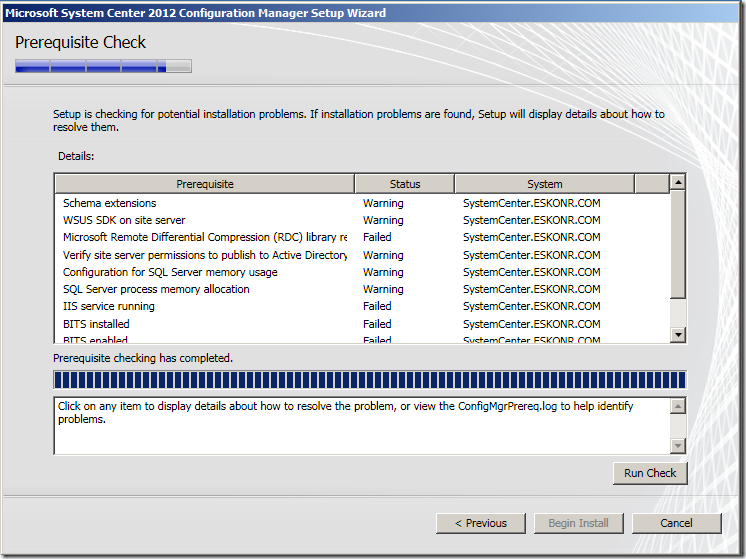
Task: Cancel the setup wizard
Action: [x=676, y=523]
